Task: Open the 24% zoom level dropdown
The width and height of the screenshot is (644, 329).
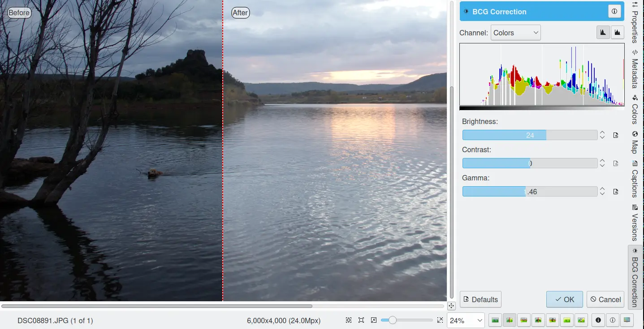Action: point(466,320)
